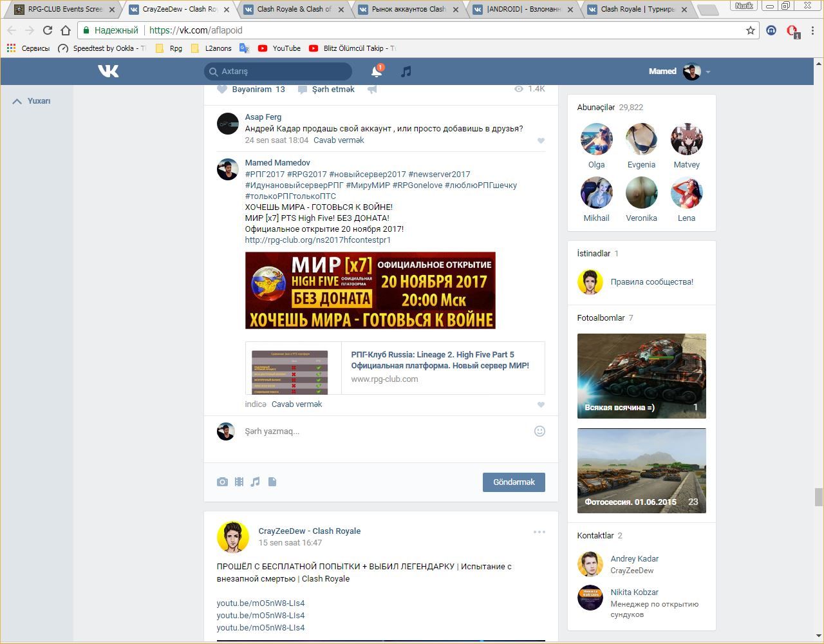This screenshot has height=644, width=824.
Task: Like Mamed Mamedov's comment
Action: click(541, 404)
